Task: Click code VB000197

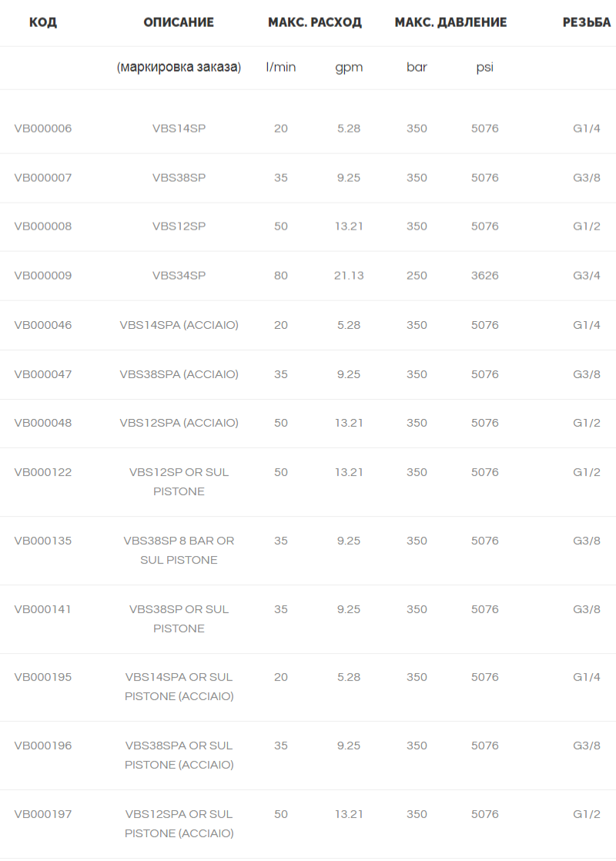Action: click(43, 814)
